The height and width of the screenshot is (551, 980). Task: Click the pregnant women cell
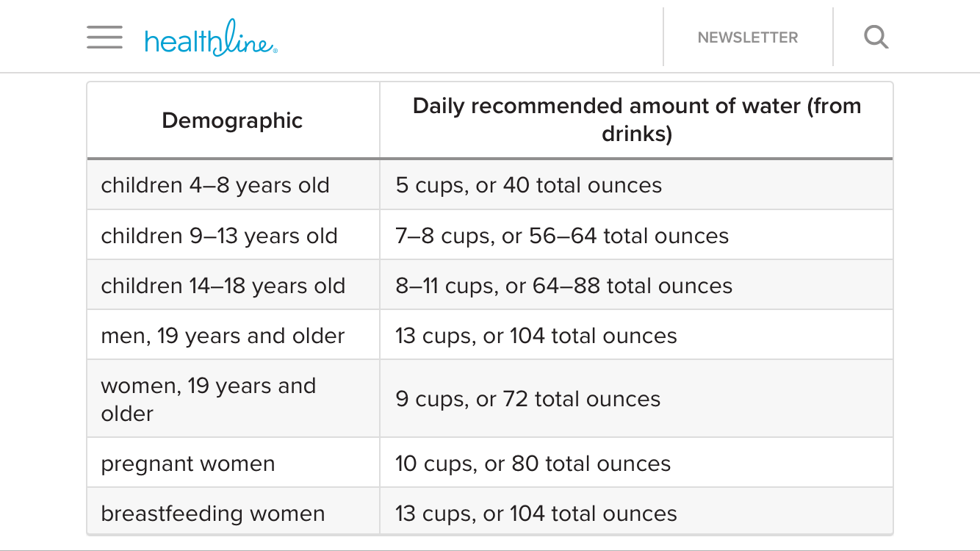click(x=233, y=463)
